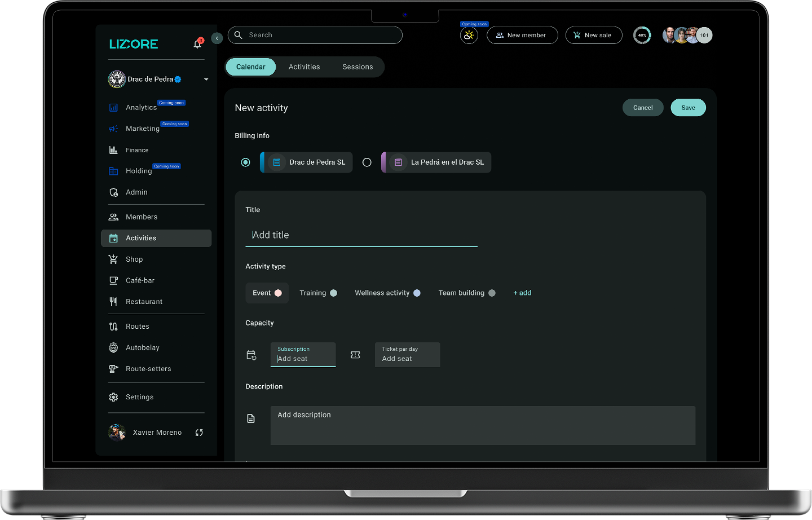Click the New member button

tap(522, 36)
